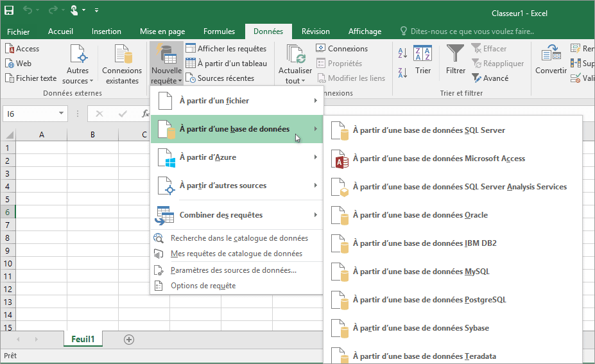Toggle the Filtrer funnel button
The image size is (595, 364).
tap(455, 60)
